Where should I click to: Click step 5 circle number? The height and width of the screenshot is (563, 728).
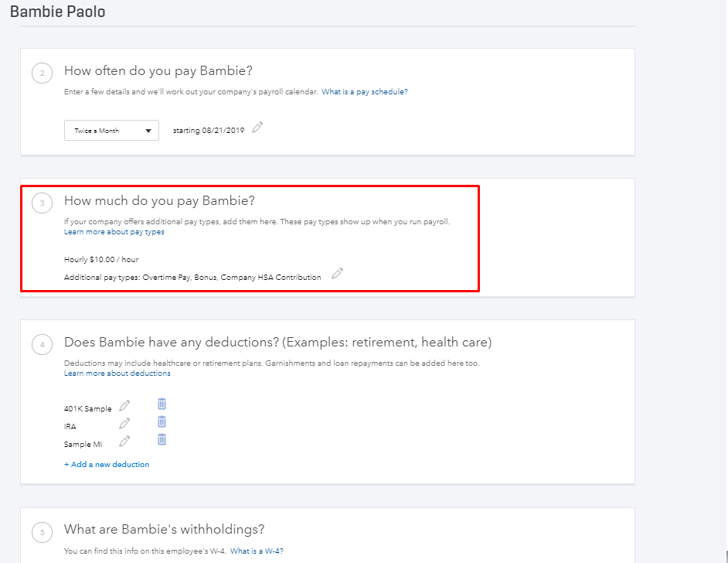[x=43, y=532]
